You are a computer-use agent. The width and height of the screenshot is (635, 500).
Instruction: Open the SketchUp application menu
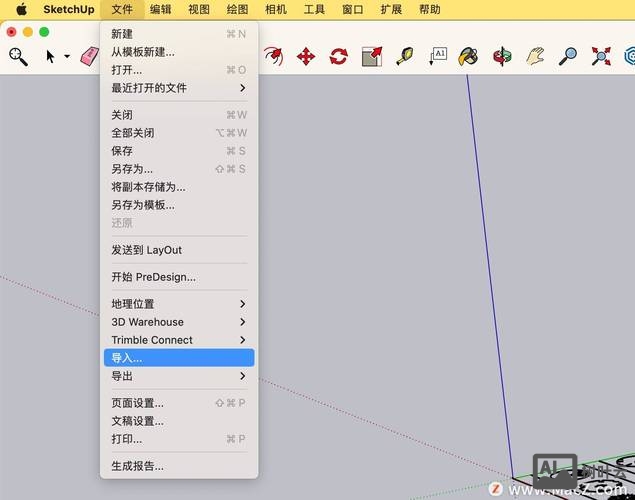tap(69, 9)
